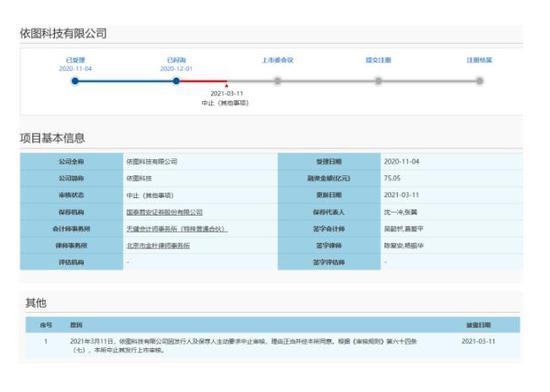Click the 上市委会议 gray timeline dot
This screenshot has height=392, width=550.
pyautogui.click(x=277, y=81)
